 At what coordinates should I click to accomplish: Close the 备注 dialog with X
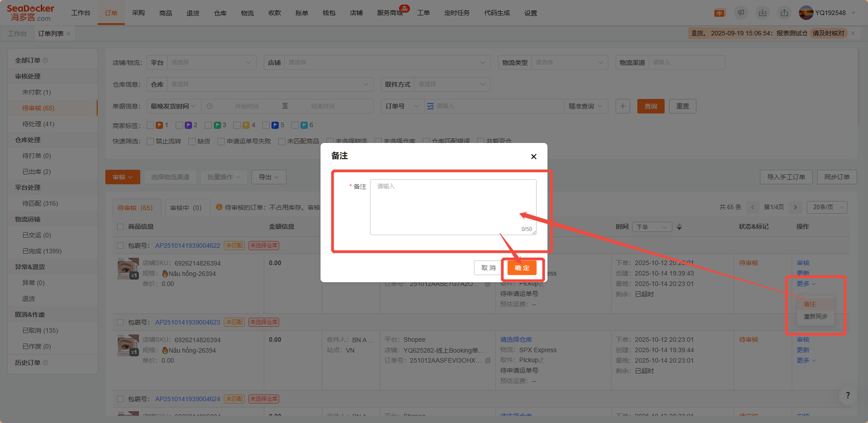(x=533, y=157)
